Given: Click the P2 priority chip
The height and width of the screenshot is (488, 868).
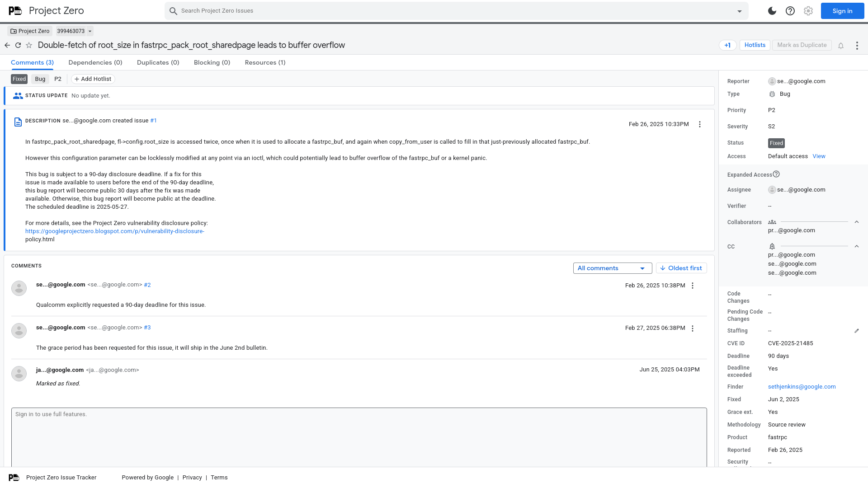Looking at the screenshot, I should [x=58, y=79].
